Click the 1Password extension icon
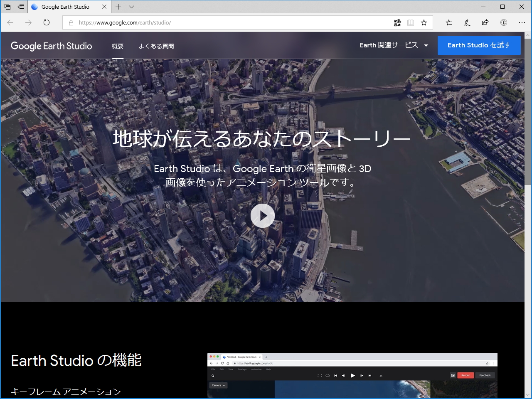 tap(503, 23)
